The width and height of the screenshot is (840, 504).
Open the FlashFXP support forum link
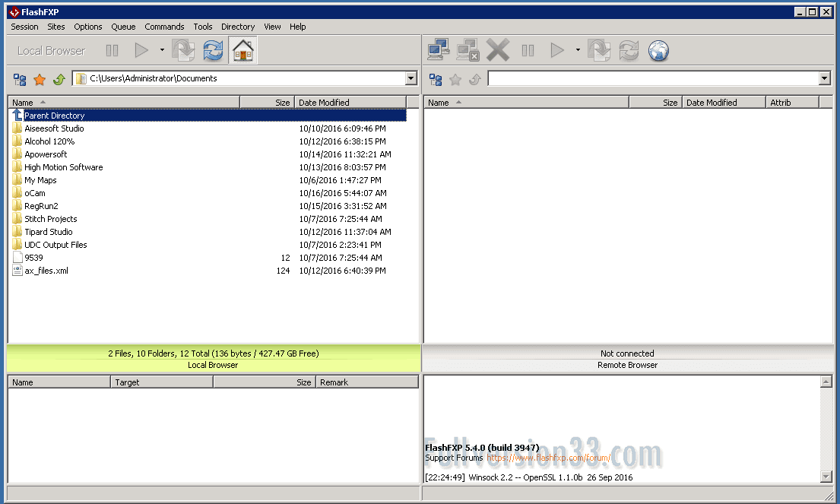click(548, 458)
